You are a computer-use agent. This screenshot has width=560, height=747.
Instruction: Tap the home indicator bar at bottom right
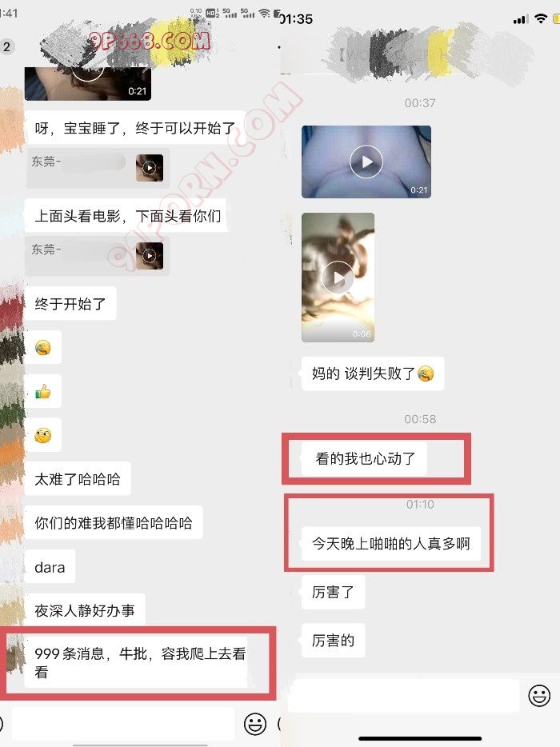420,738
